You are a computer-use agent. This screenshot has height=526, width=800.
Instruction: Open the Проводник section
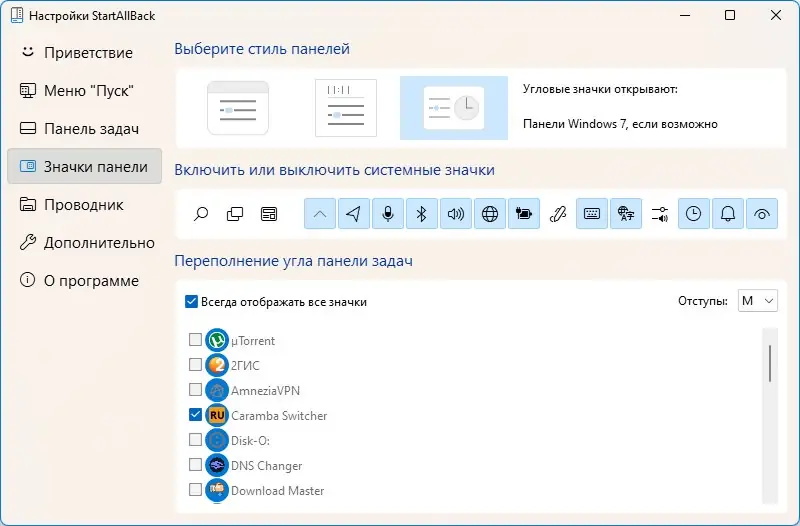pyautogui.click(x=84, y=205)
